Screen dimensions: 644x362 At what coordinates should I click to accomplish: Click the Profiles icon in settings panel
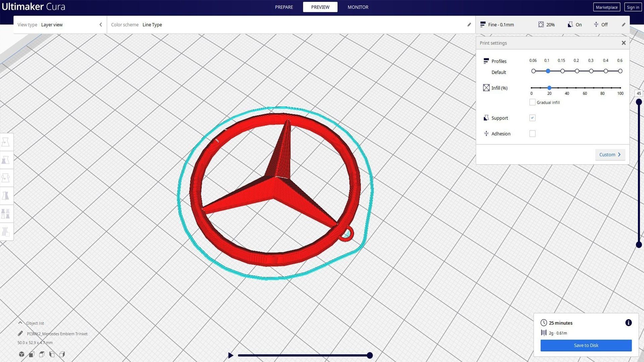coord(486,61)
